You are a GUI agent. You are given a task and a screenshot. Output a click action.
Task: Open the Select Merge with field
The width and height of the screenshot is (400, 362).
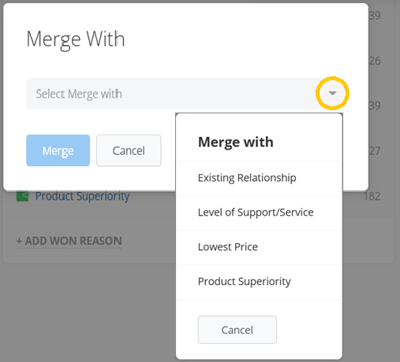pos(186,94)
